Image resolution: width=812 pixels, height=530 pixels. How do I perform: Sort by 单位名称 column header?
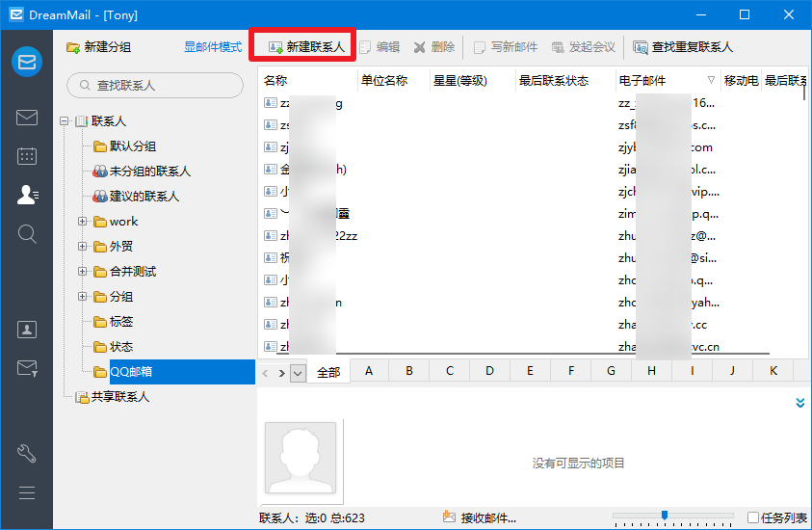(x=394, y=80)
